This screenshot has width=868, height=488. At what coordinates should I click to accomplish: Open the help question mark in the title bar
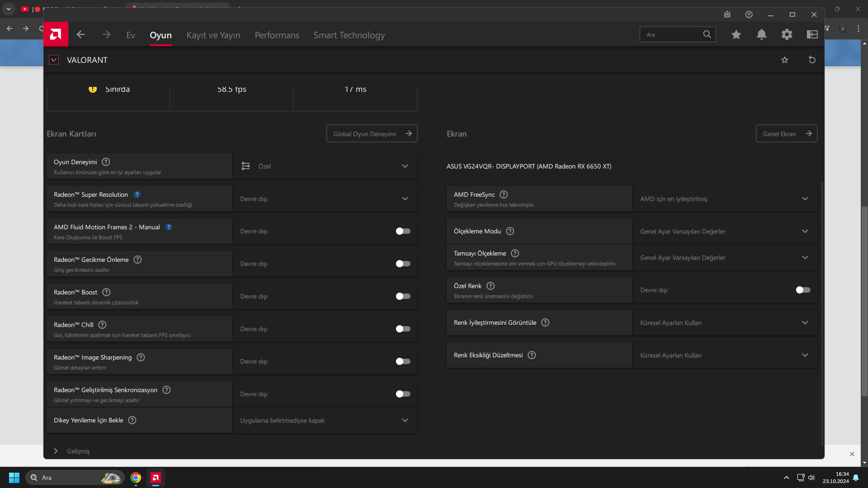(x=749, y=14)
